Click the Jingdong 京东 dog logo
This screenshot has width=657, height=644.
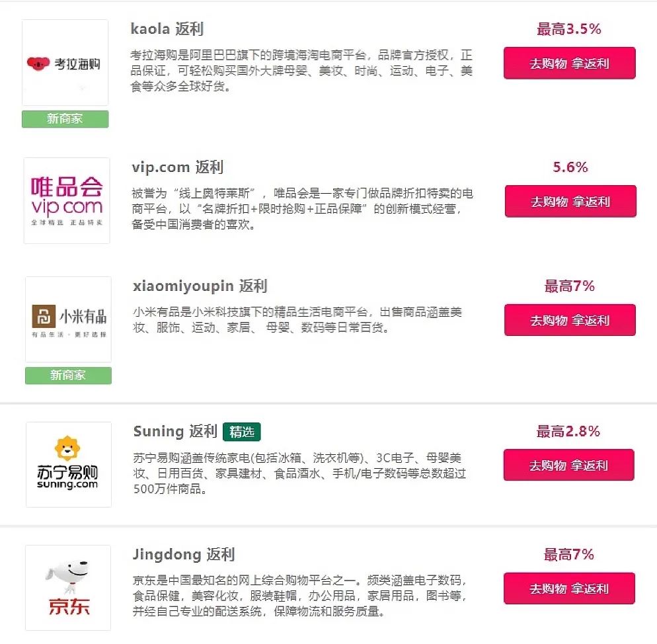[x=68, y=587]
